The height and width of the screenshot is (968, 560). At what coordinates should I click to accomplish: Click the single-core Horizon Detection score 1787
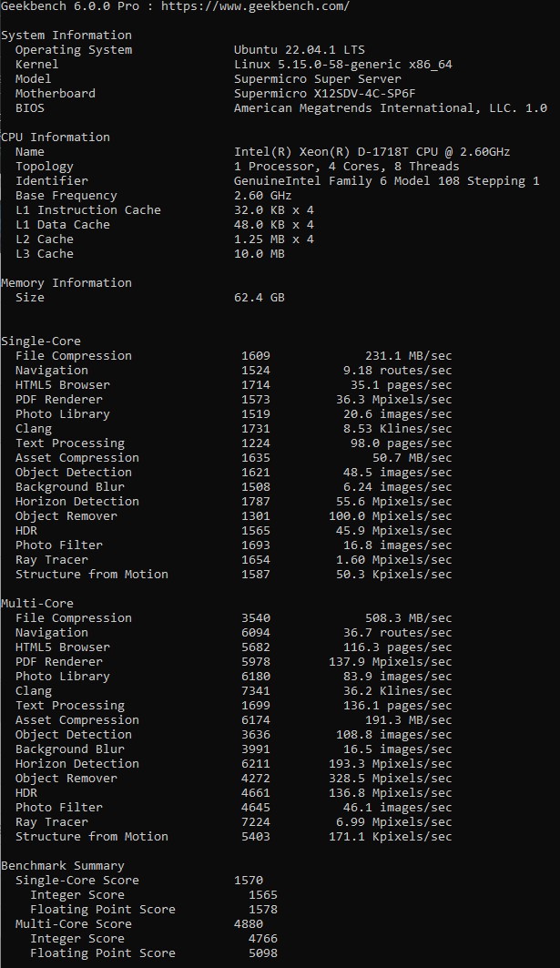(256, 502)
